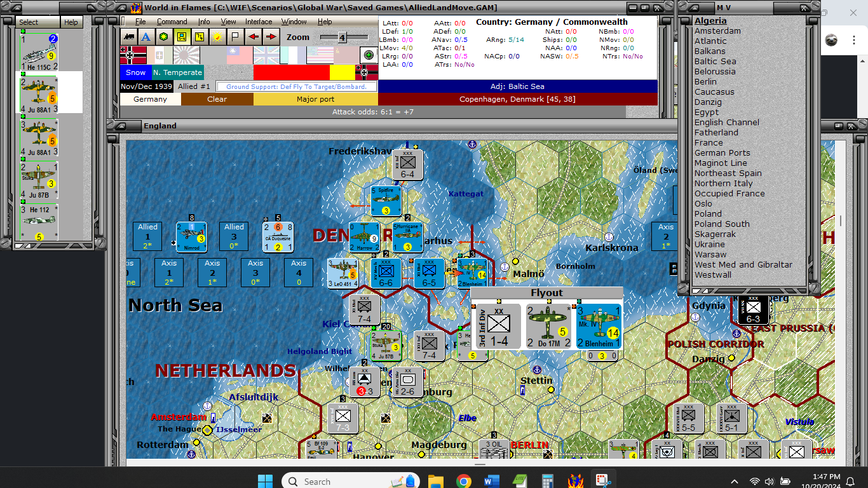Select the Japanese rising sun flag
868x488 pixels.
click(187, 55)
